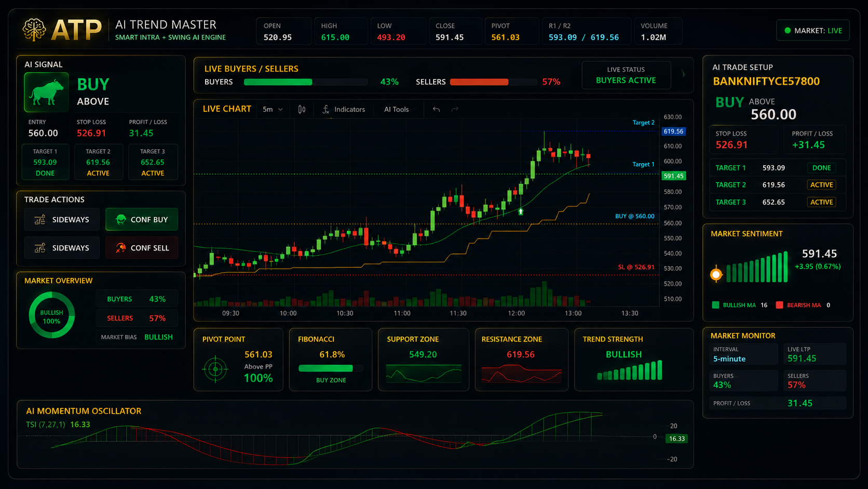Open the AI Tools menu
The height and width of the screenshot is (489, 868).
point(396,109)
